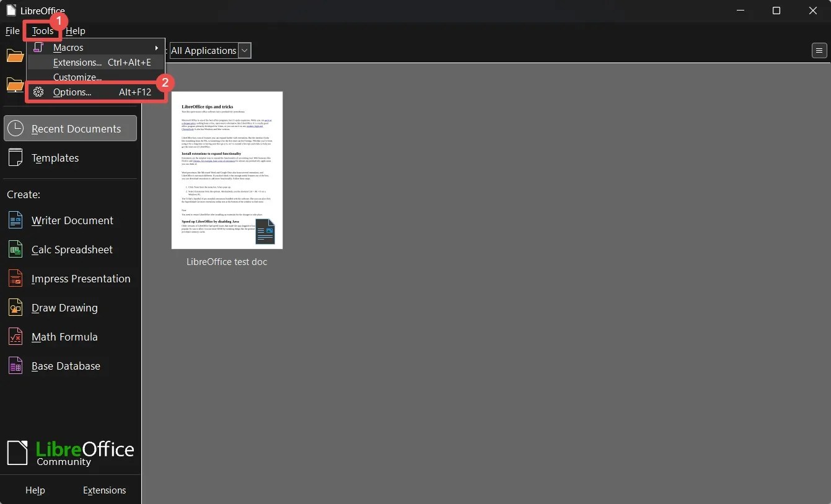Create a Base Database

65,366
